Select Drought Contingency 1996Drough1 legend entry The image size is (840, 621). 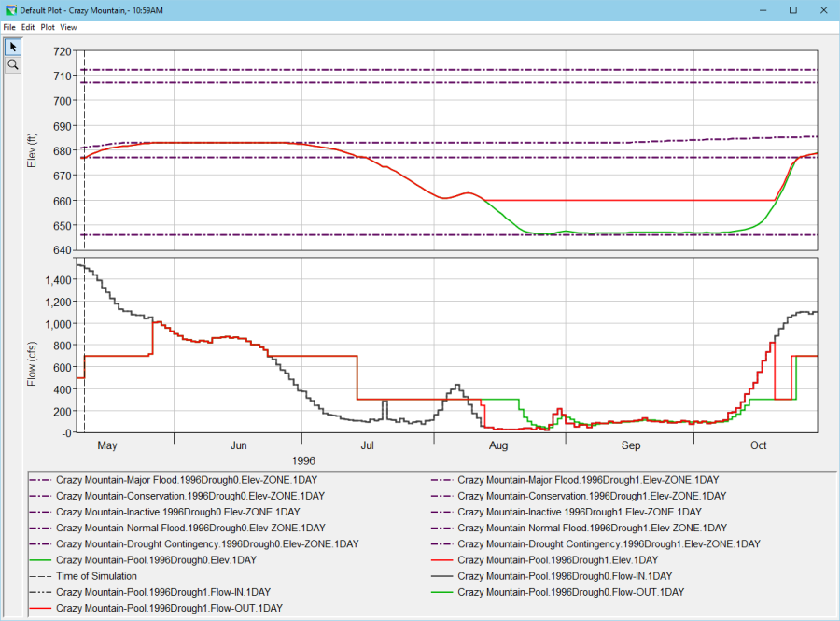[x=609, y=544]
